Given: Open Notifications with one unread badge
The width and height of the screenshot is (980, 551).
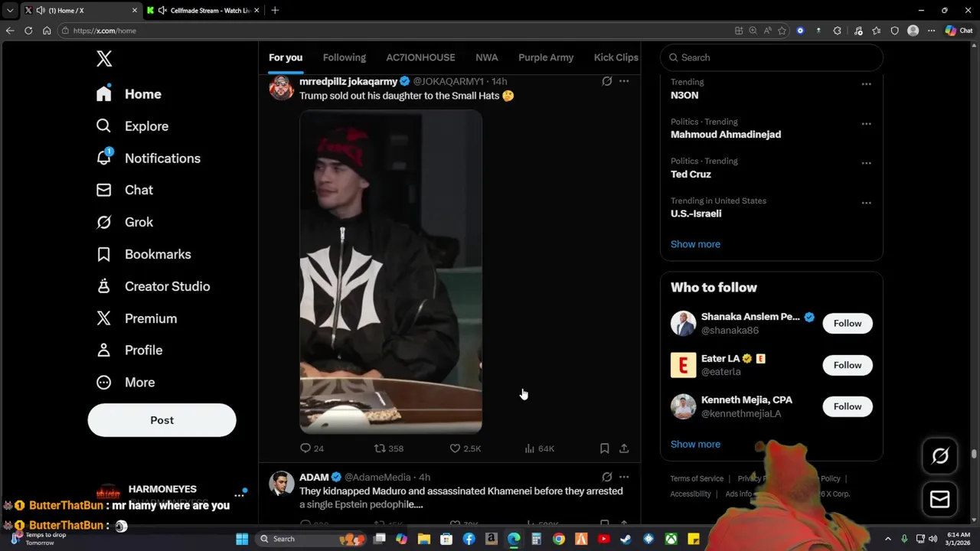Looking at the screenshot, I should [148, 158].
